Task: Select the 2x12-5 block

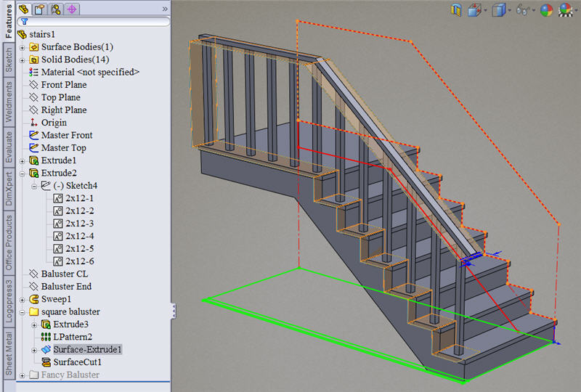Action: tap(80, 248)
